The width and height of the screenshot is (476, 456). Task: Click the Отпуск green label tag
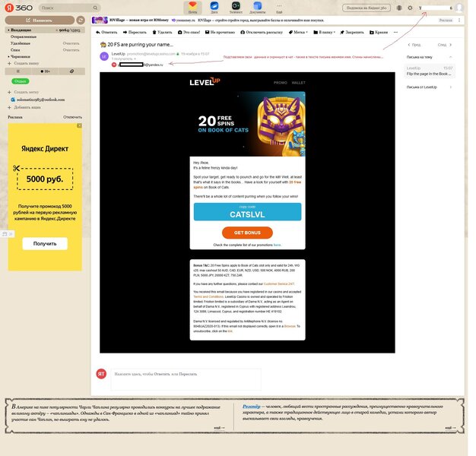20,81
